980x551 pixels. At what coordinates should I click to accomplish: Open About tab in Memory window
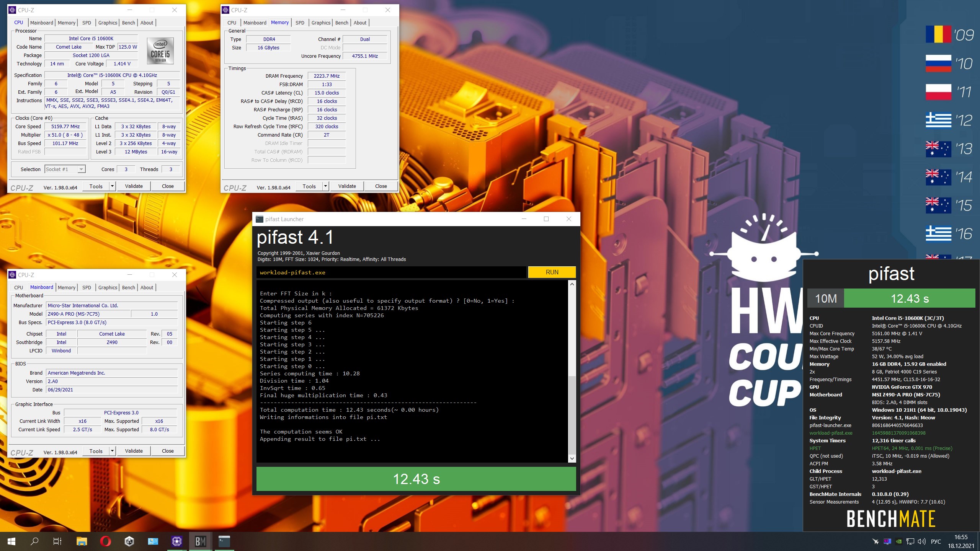tap(360, 23)
